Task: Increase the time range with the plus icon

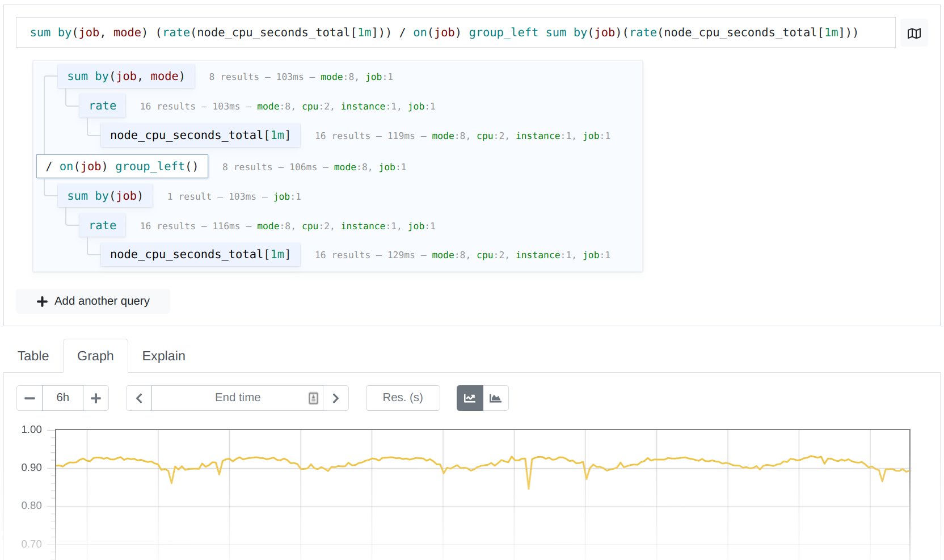Action: (96, 398)
